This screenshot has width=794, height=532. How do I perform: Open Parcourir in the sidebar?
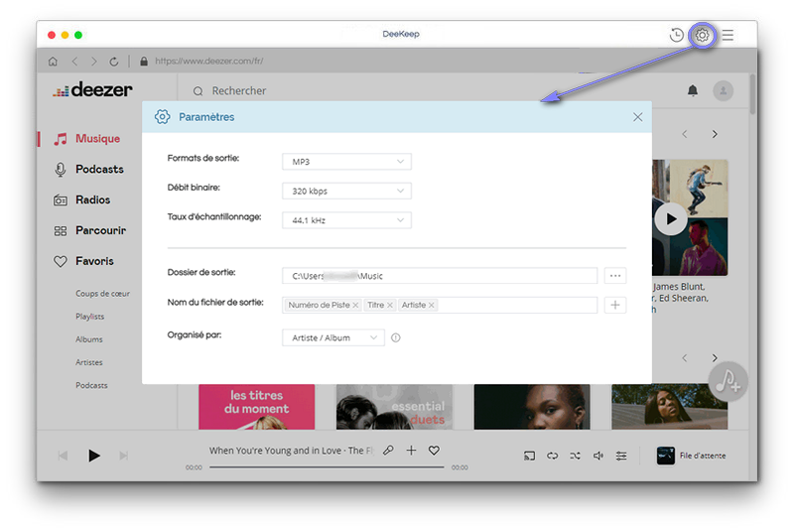click(x=89, y=230)
